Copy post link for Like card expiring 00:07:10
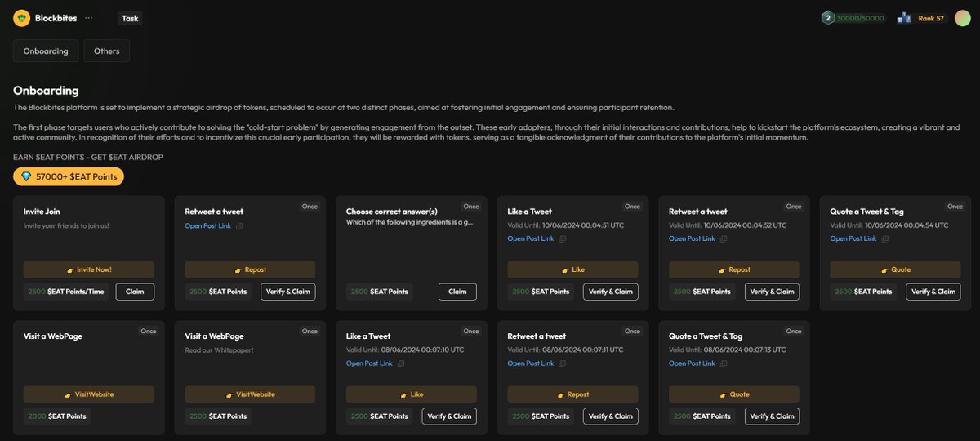Viewport: 980px width, 441px height. click(401, 363)
